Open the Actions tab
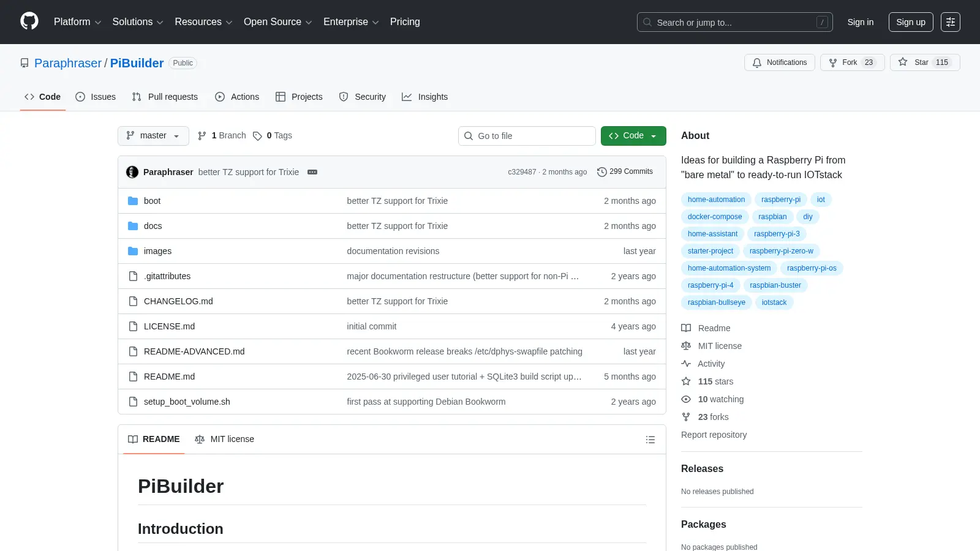The height and width of the screenshot is (551, 980). coord(237,97)
